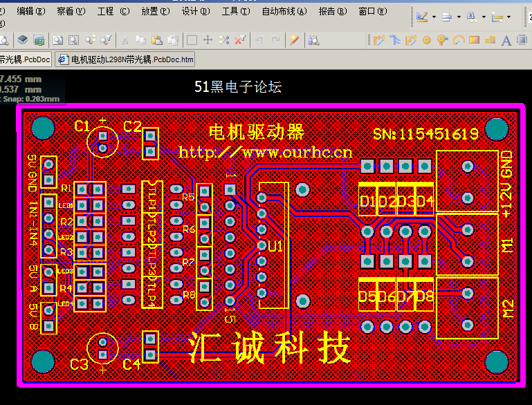
Task: Select the 汇诚科技 silkscreen text
Action: point(269,347)
